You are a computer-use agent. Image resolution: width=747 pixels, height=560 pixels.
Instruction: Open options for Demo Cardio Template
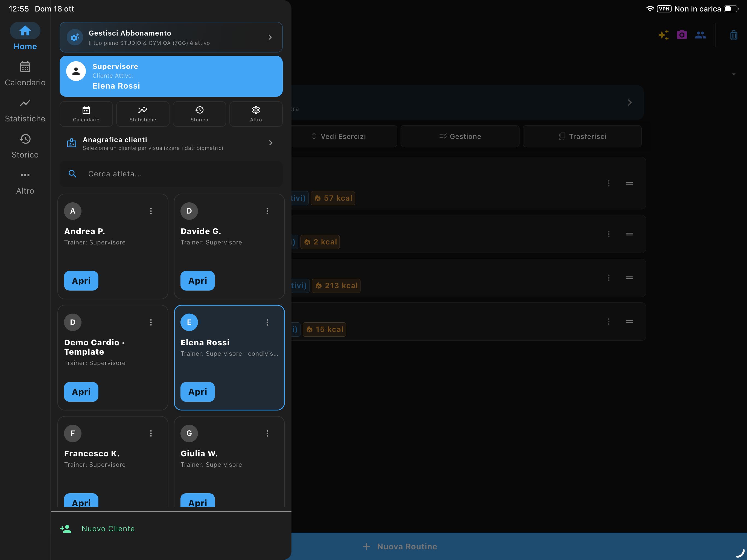click(x=151, y=322)
